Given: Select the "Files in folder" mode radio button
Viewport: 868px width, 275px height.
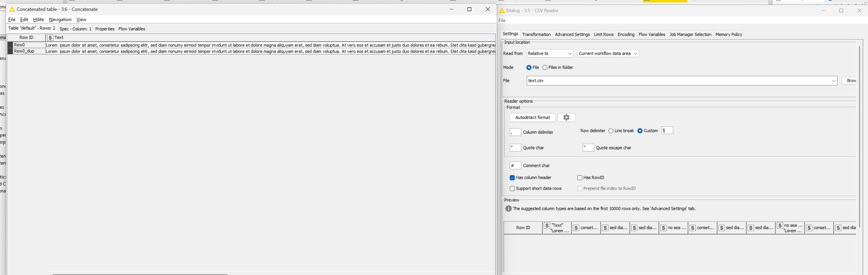Looking at the screenshot, I should click(545, 67).
